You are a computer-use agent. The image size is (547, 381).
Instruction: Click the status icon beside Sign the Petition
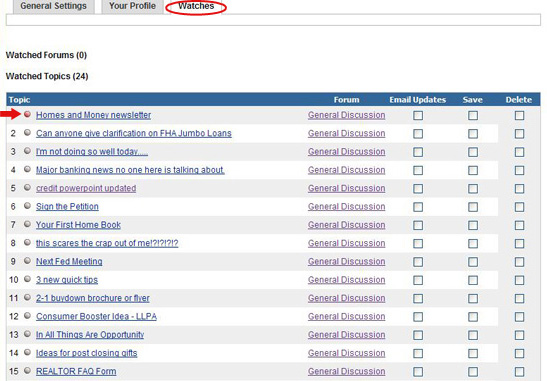pos(27,206)
